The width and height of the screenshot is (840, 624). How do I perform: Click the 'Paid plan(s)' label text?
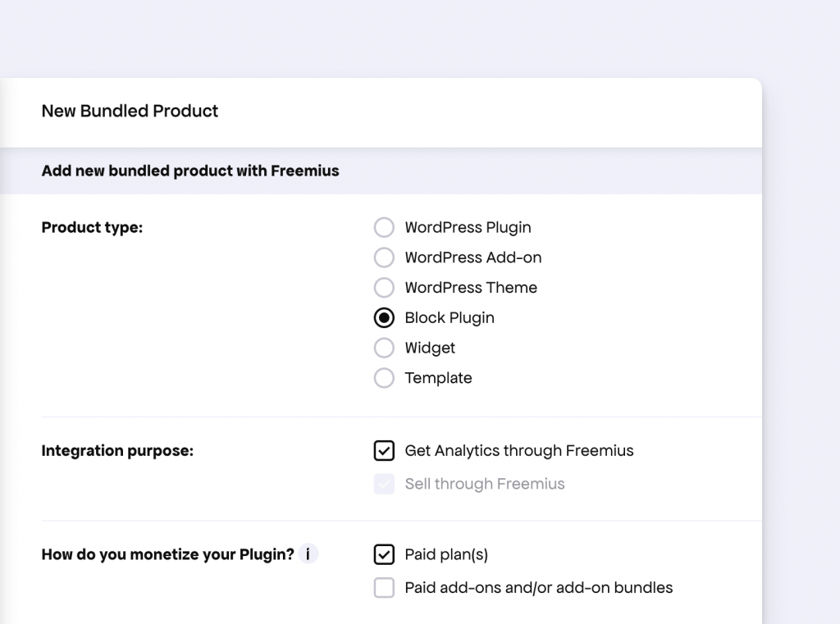click(446, 555)
